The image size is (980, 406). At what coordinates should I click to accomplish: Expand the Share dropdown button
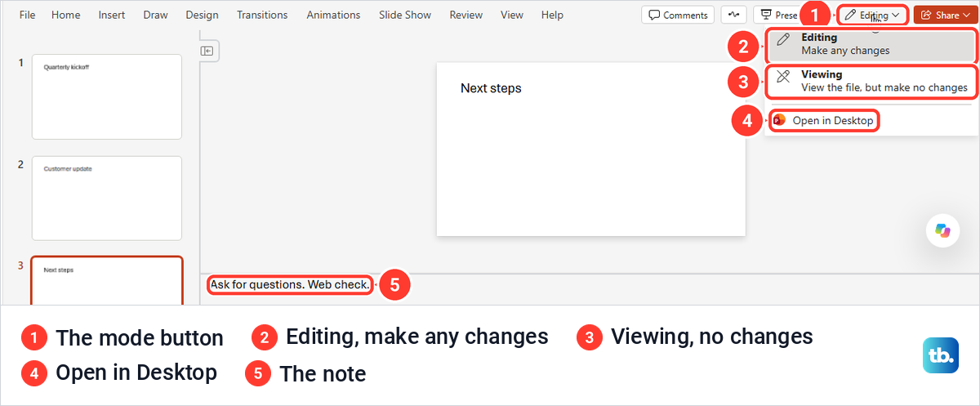point(947,15)
